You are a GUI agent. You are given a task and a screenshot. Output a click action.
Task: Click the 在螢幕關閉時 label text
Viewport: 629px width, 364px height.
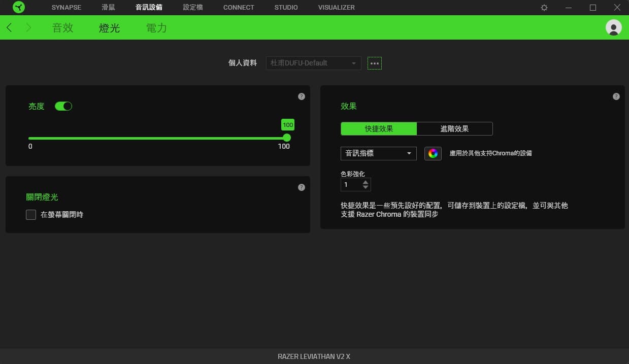pyautogui.click(x=62, y=215)
